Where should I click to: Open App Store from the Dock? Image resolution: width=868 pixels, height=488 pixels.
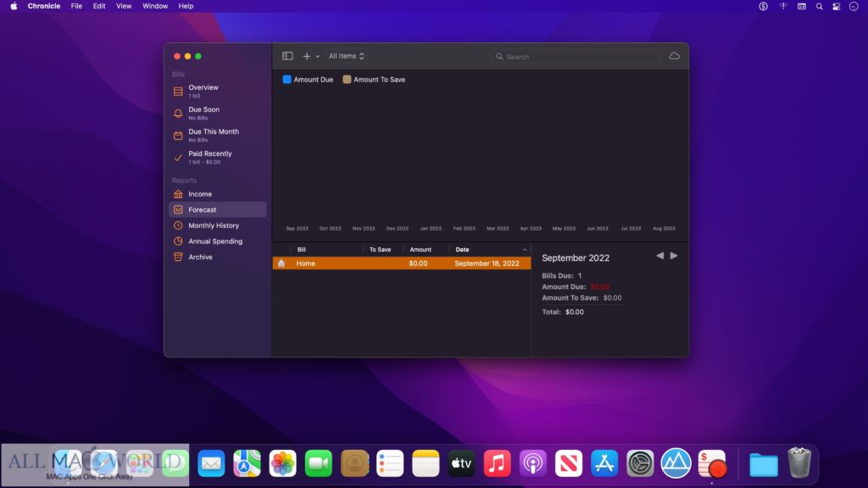(x=604, y=463)
